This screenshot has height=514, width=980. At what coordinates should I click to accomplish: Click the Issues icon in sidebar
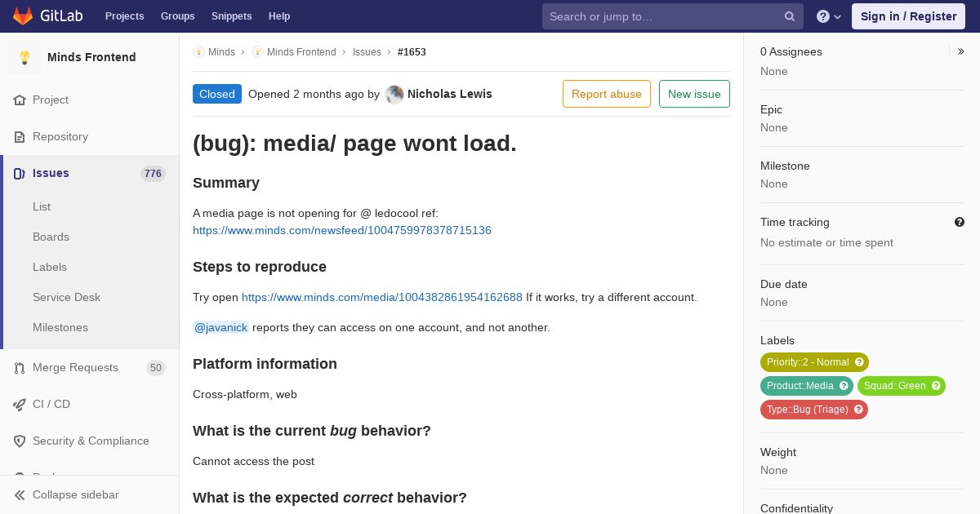[x=20, y=173]
